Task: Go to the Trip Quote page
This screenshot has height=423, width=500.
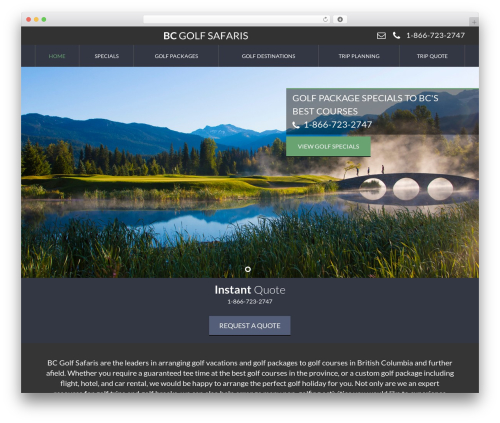Action: (432, 56)
